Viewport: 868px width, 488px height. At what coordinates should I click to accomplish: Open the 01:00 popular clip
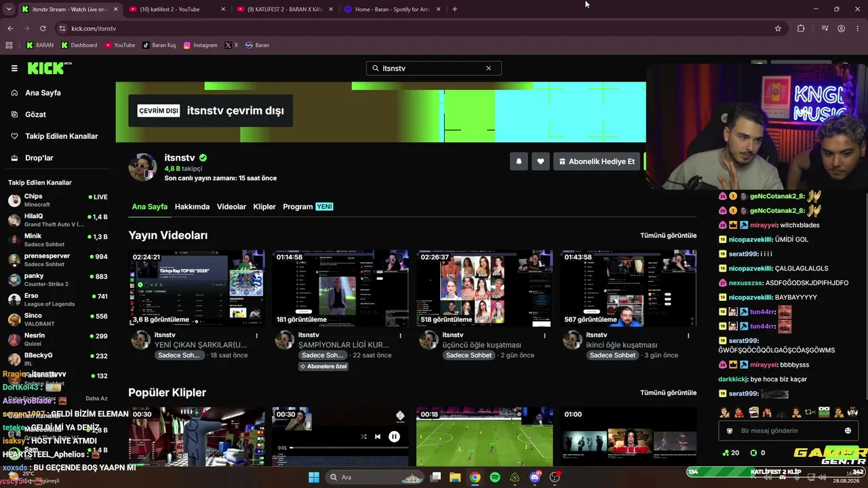click(x=628, y=437)
